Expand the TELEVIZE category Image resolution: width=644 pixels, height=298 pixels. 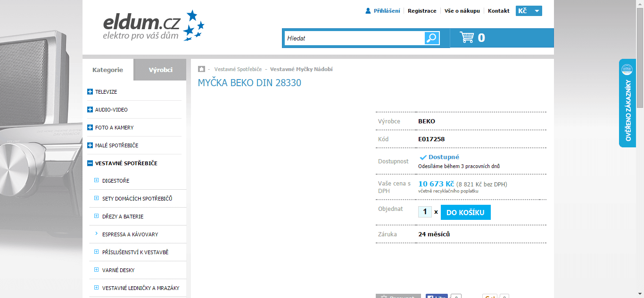point(90,92)
